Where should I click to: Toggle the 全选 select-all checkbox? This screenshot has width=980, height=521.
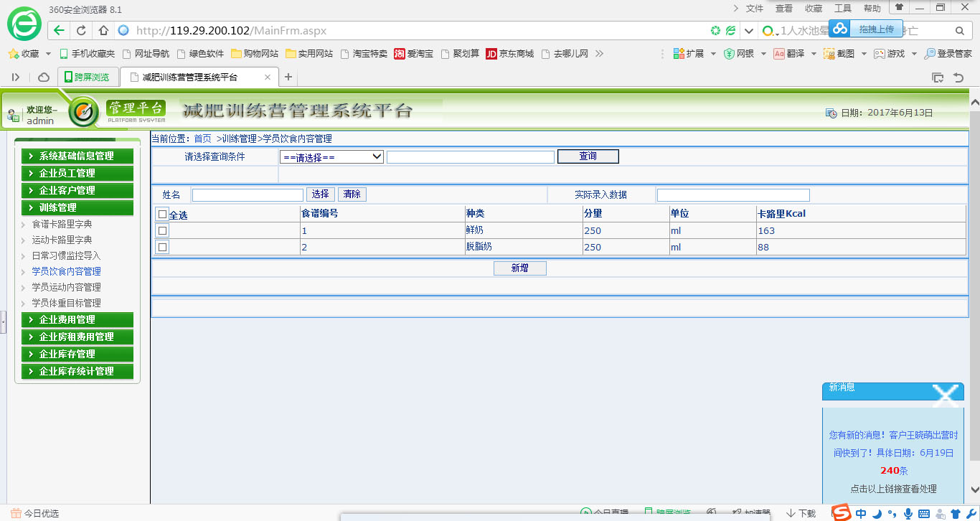[163, 215]
